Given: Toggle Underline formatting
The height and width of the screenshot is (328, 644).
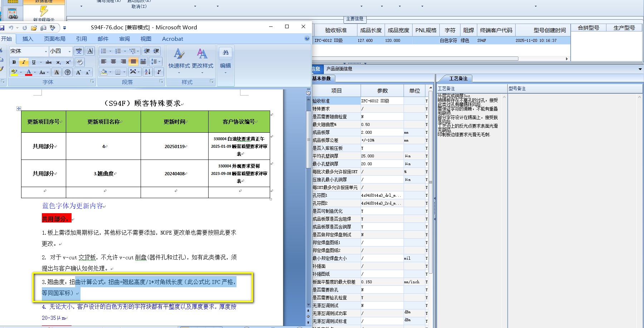Looking at the screenshot, I should click(34, 62).
